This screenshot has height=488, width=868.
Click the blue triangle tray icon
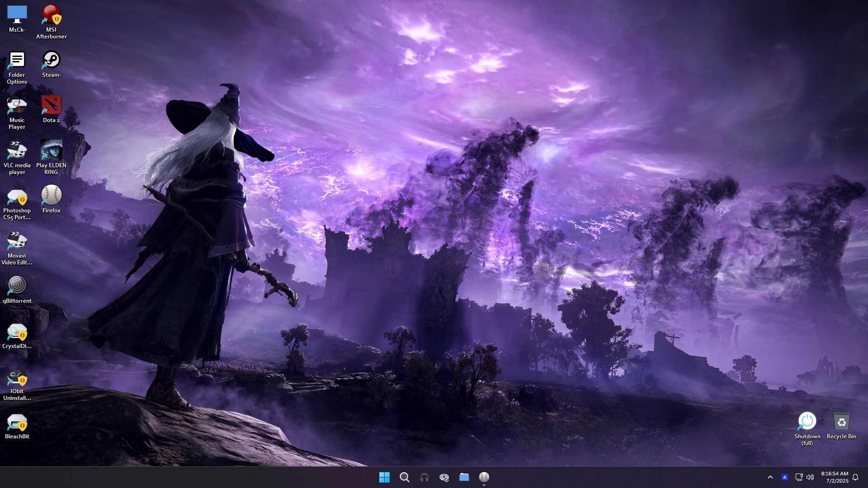pos(785,477)
